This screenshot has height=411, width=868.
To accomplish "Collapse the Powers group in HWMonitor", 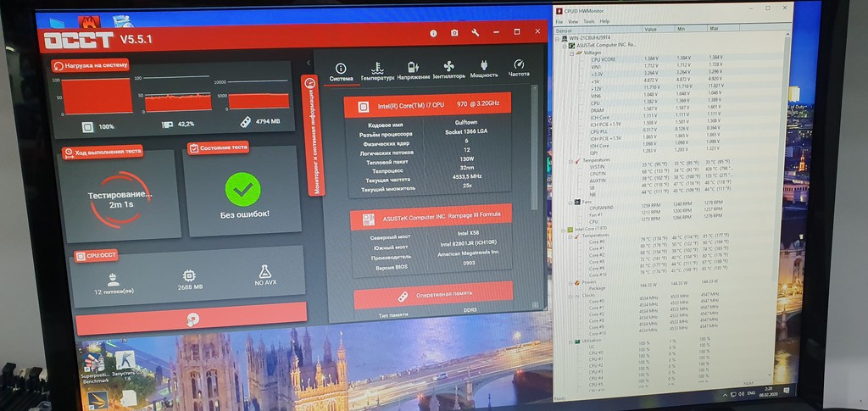I will 569,282.
